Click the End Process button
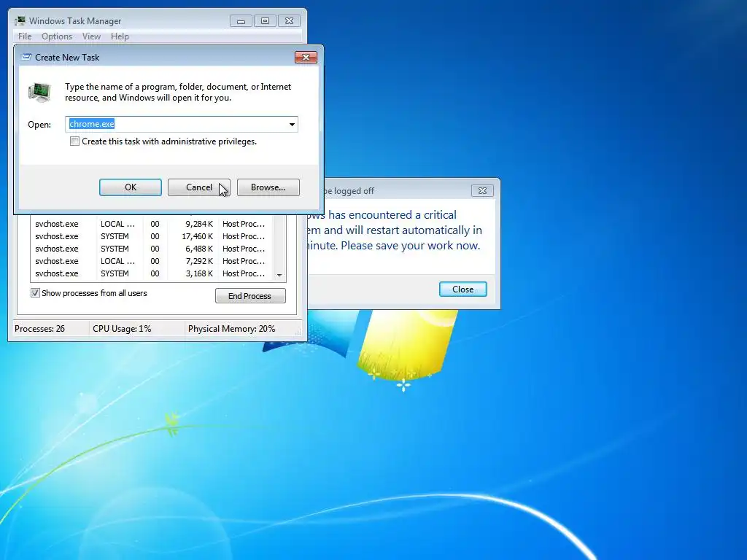Image resolution: width=747 pixels, height=560 pixels. click(250, 296)
